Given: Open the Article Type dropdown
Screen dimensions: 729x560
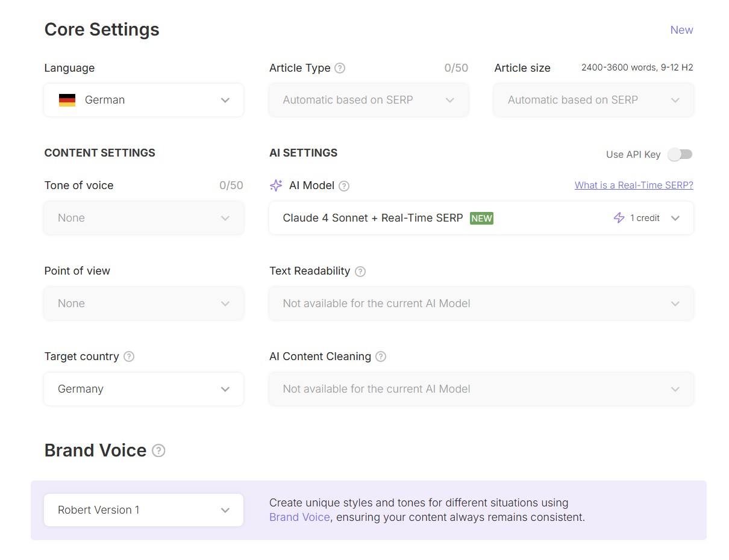Looking at the screenshot, I should [368, 100].
